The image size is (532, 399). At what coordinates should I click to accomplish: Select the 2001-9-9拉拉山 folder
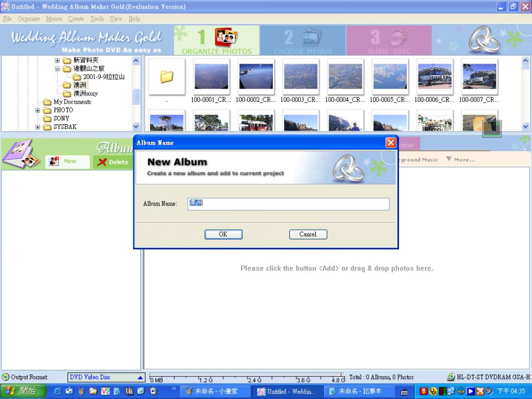(x=104, y=77)
